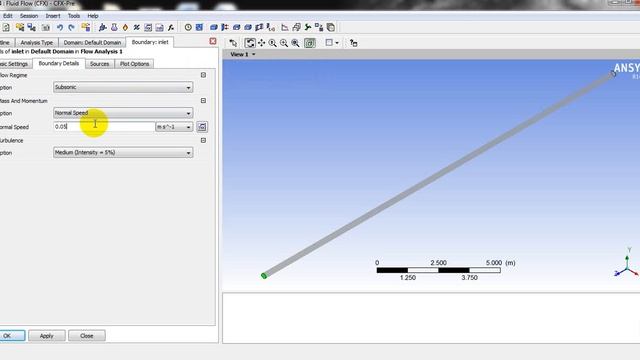Open the Session menu

tap(29, 16)
